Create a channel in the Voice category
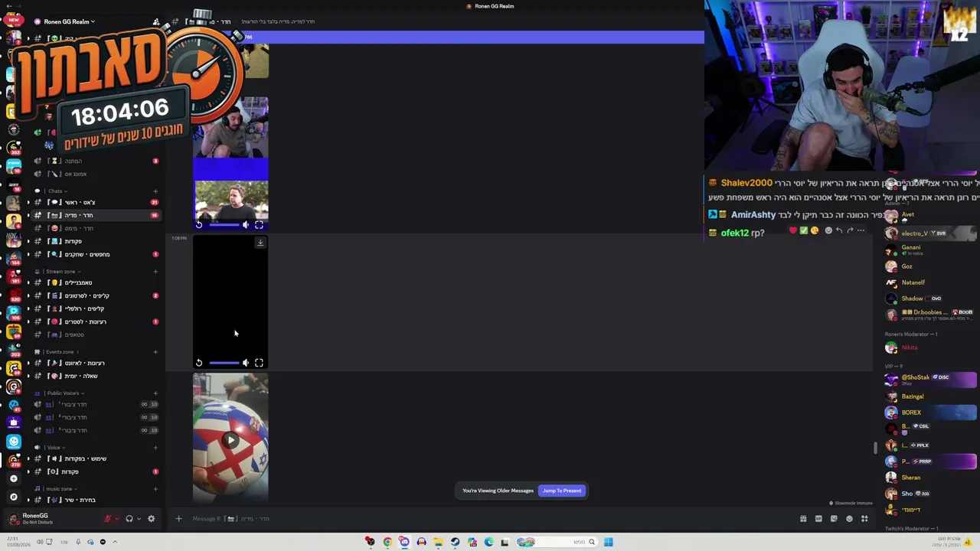The width and height of the screenshot is (980, 551). 155,448
